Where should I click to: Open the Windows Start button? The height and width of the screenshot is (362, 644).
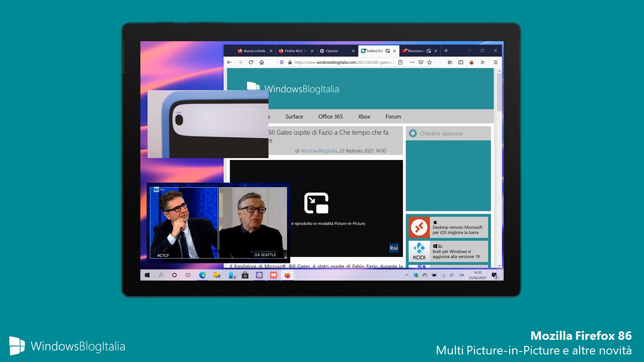pos(147,275)
